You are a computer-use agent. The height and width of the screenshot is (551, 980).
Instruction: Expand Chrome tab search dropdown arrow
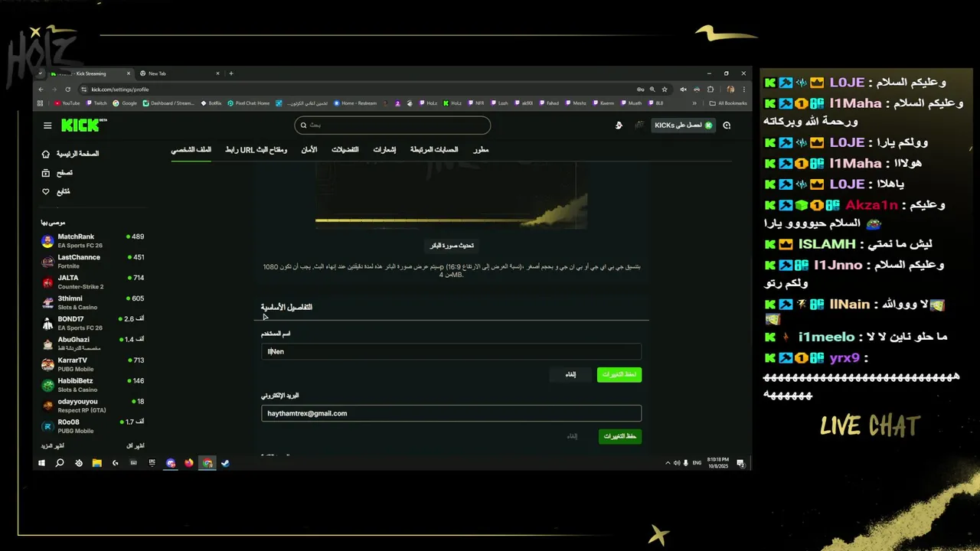tap(41, 73)
